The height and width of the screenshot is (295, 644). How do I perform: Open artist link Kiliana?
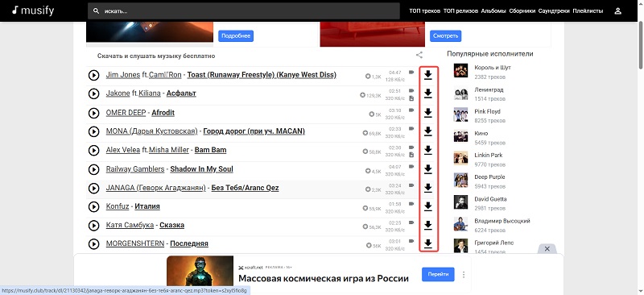click(x=150, y=93)
